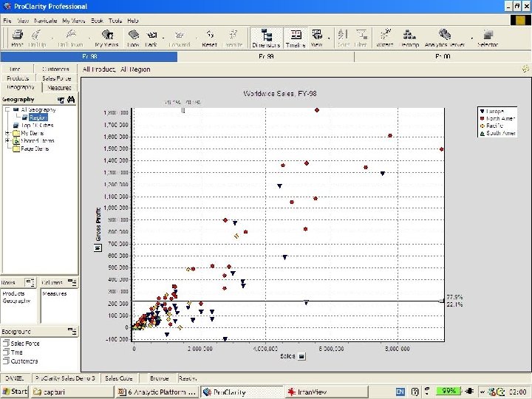This screenshot has width=532, height=399.
Task: Select Products in the Rows list
Action: click(13, 293)
